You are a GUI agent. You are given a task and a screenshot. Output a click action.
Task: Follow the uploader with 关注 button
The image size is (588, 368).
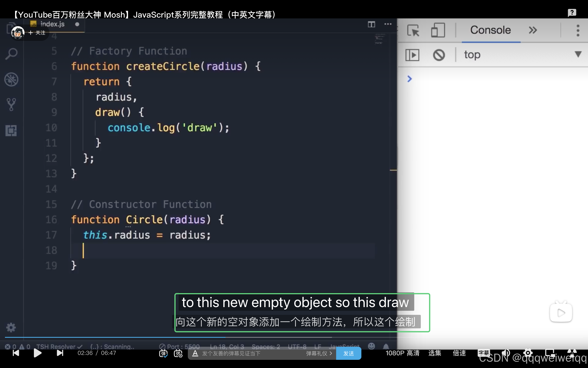click(37, 33)
